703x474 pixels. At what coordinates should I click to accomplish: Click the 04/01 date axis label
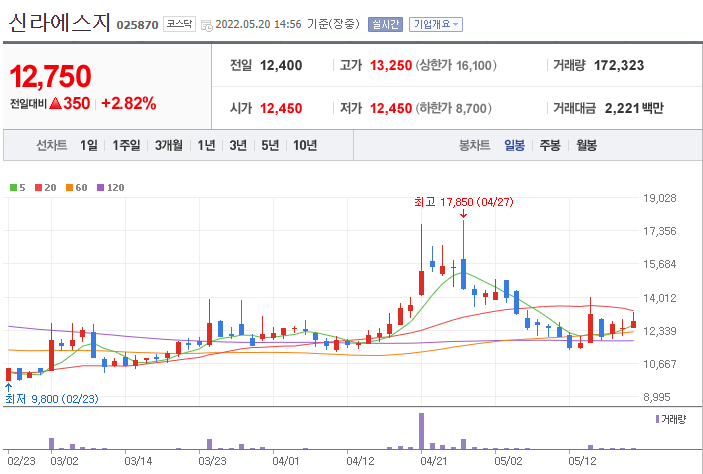[x=286, y=461]
